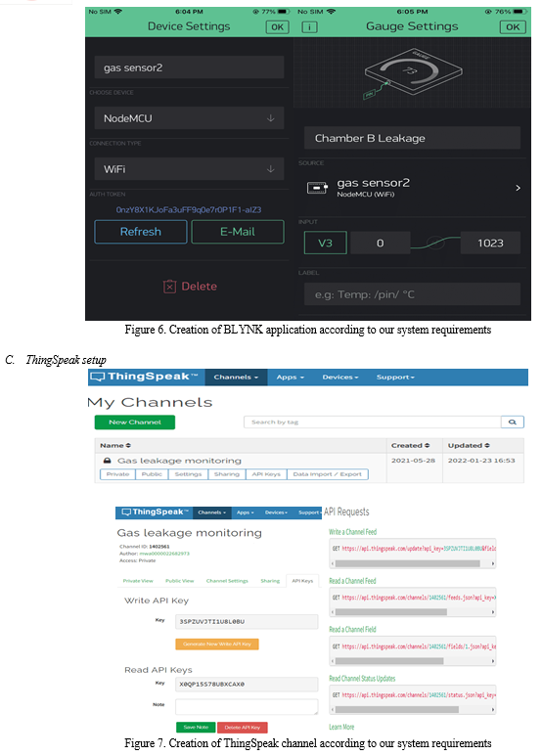Click the Name column sort arrows

(128, 446)
